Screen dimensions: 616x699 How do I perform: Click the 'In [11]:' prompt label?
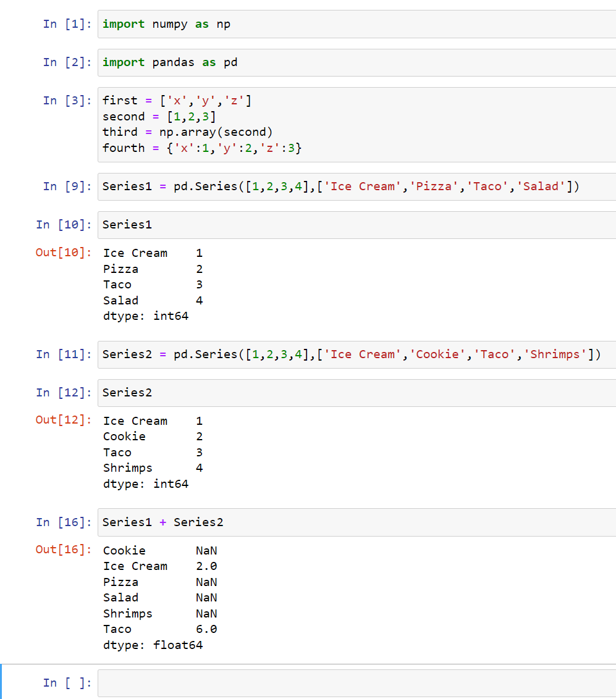tap(64, 354)
